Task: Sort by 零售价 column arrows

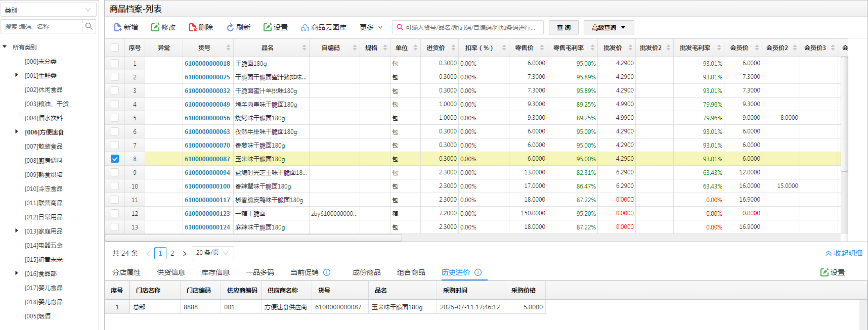Action: pyautogui.click(x=542, y=48)
